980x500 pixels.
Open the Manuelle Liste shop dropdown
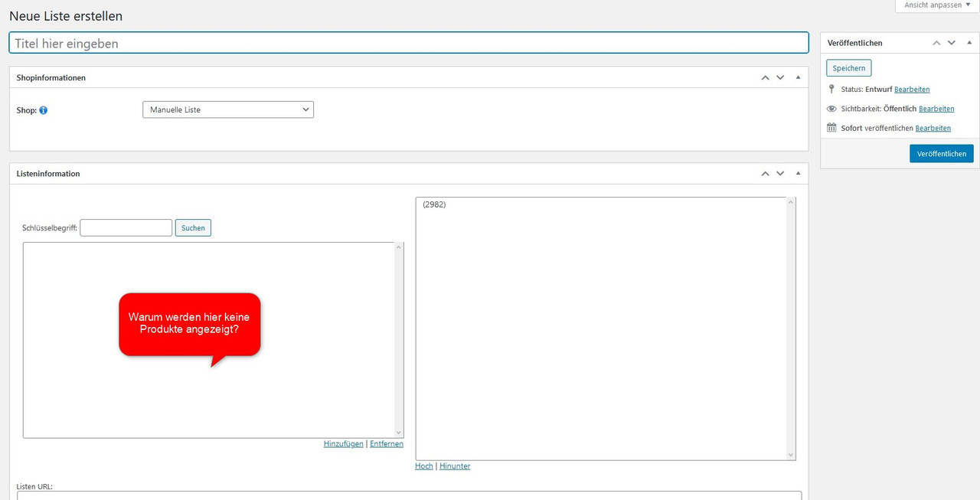pyautogui.click(x=228, y=109)
